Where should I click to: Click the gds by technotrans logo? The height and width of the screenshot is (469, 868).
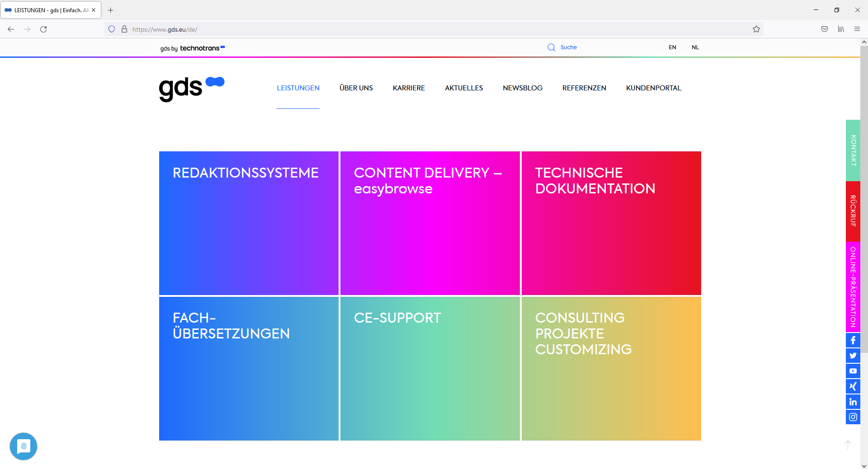coord(193,48)
